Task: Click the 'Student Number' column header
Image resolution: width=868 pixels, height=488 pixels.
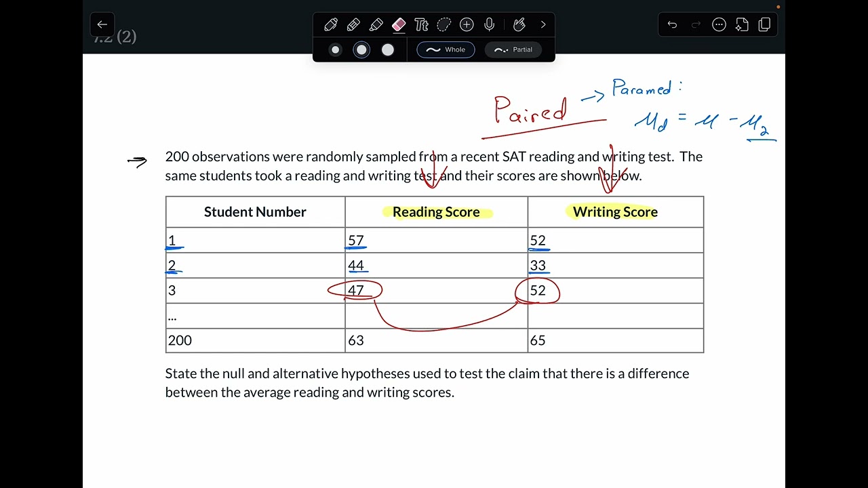Action: (x=255, y=212)
